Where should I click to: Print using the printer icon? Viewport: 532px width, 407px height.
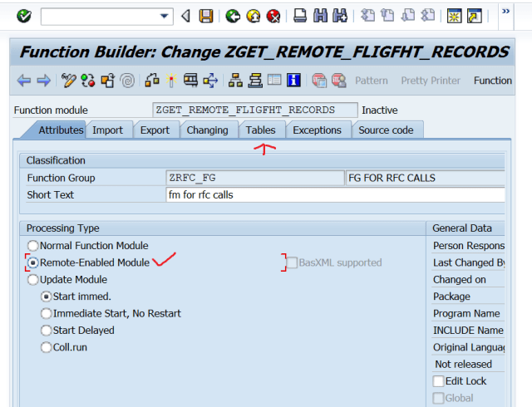click(x=300, y=16)
